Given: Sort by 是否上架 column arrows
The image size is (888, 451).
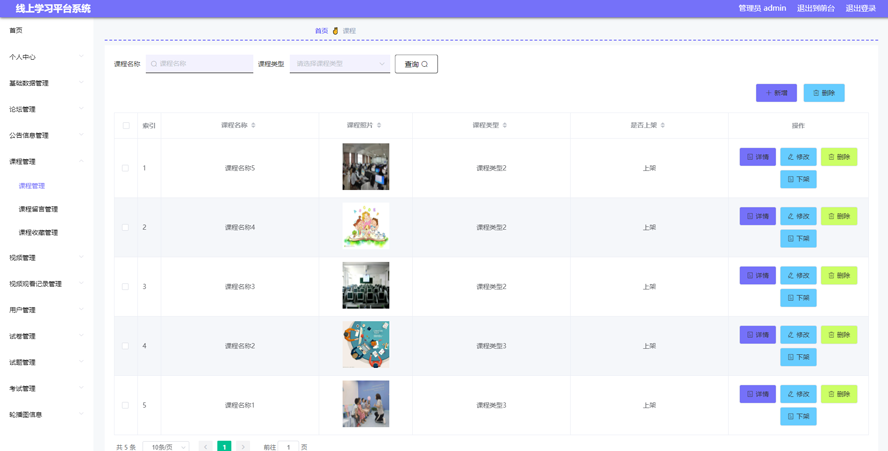Looking at the screenshot, I should click(663, 125).
